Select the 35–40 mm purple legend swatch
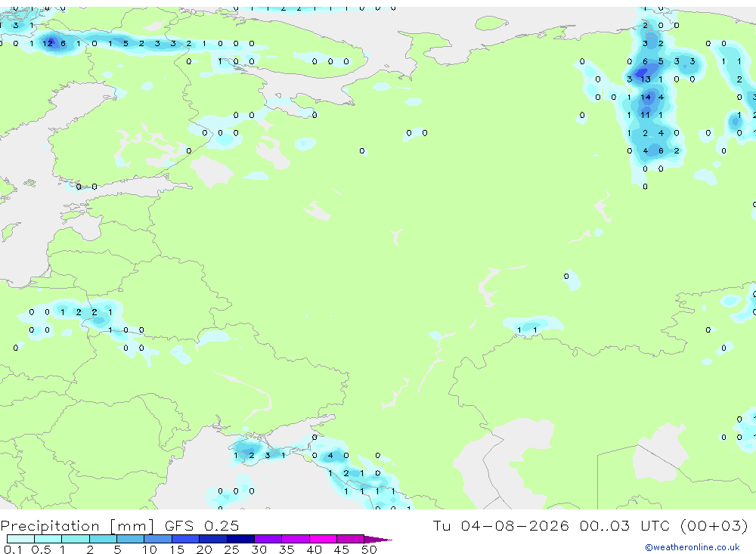Image resolution: width=756 pixels, height=554 pixels. [x=295, y=539]
